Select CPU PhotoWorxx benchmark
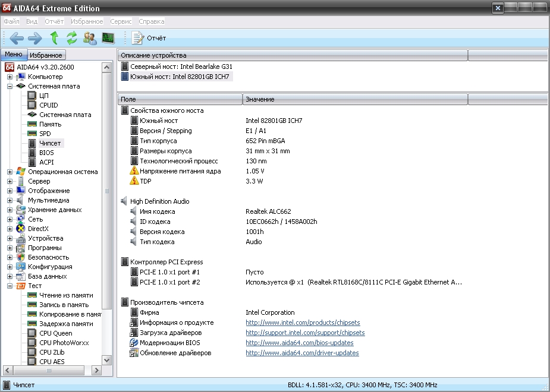Screen dimensions: 550x392 click(x=64, y=343)
